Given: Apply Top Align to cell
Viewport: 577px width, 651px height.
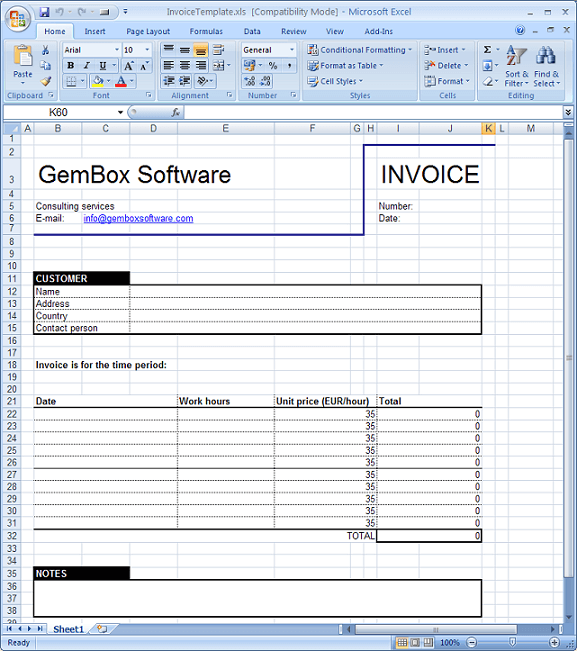Looking at the screenshot, I should (x=168, y=50).
